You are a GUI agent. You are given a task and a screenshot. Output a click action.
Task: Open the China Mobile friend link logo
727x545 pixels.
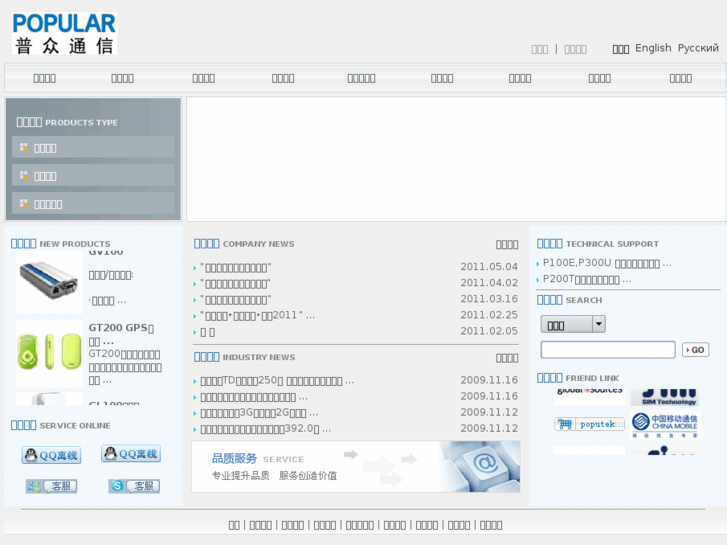click(665, 424)
